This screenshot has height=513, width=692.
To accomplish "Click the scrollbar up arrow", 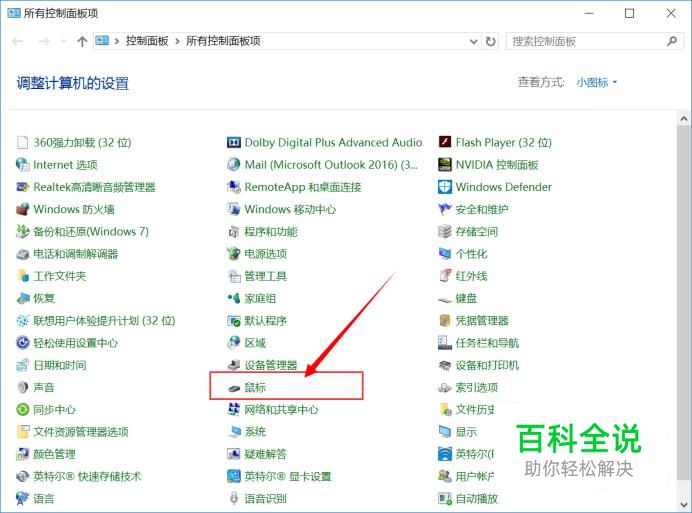I will tap(684, 119).
